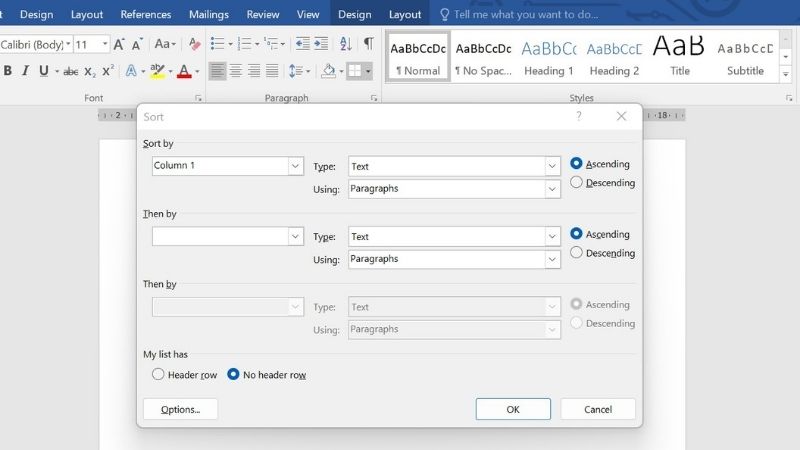Apply subscript formatting
This screenshot has height=450, width=800.
90,71
